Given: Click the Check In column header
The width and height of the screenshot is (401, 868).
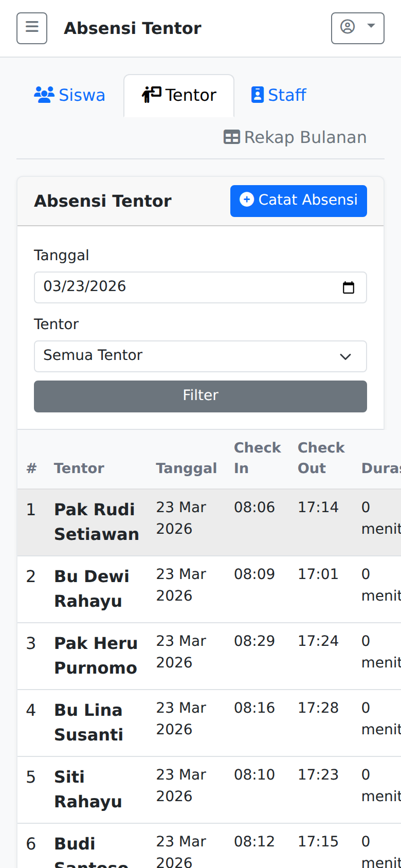Looking at the screenshot, I should point(257,458).
